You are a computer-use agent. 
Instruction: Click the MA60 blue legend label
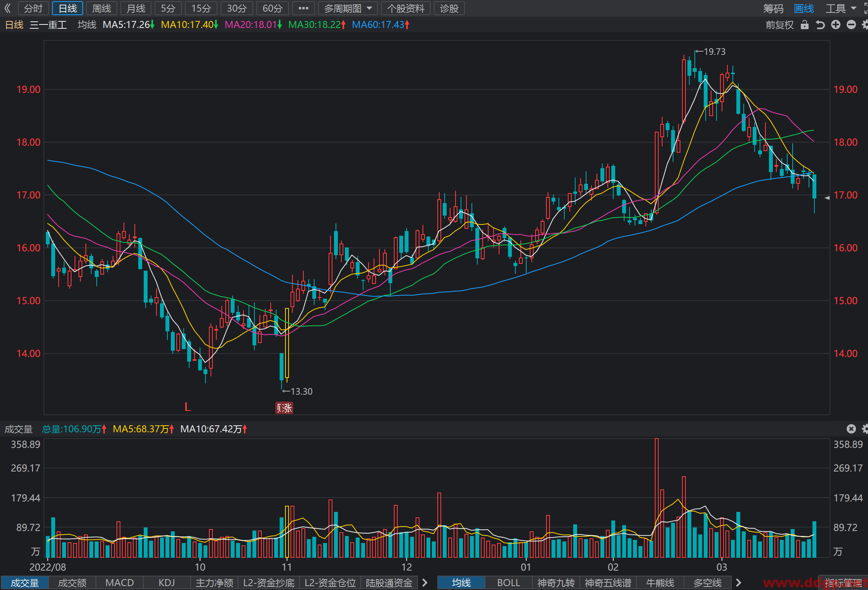point(380,25)
